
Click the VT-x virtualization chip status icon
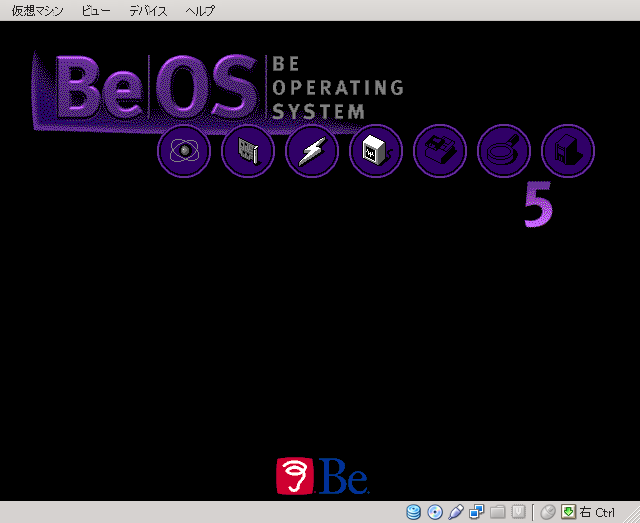click(518, 512)
